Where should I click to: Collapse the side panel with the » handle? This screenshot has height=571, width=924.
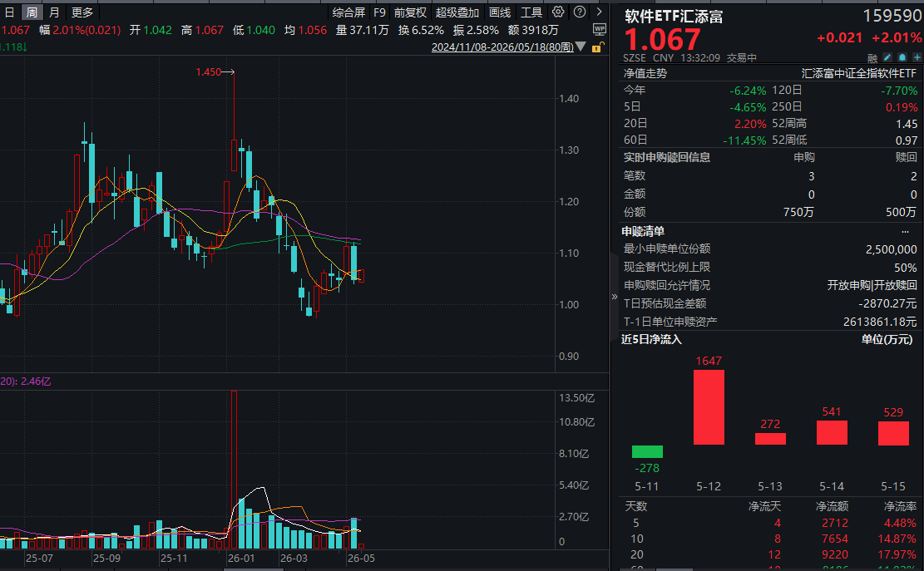pyautogui.click(x=615, y=297)
